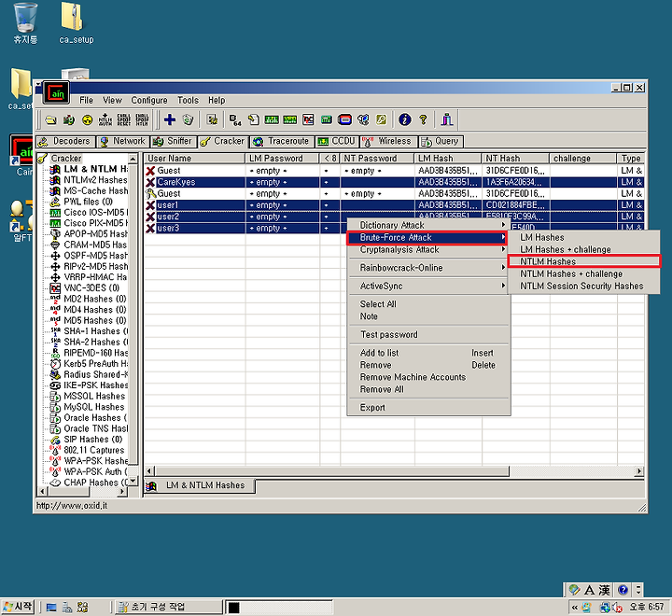Click the language bar A input mode icon
Image resolution: width=672 pixels, height=616 pixels.
point(589,590)
